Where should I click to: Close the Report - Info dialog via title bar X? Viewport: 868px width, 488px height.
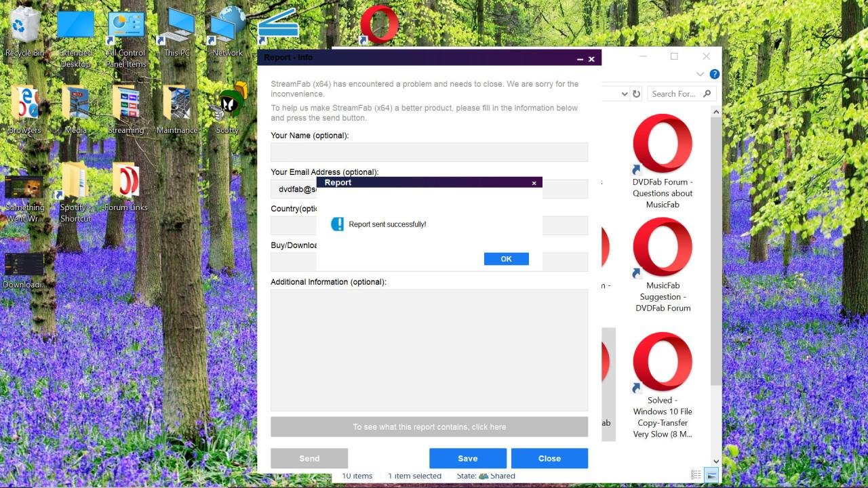click(x=591, y=59)
